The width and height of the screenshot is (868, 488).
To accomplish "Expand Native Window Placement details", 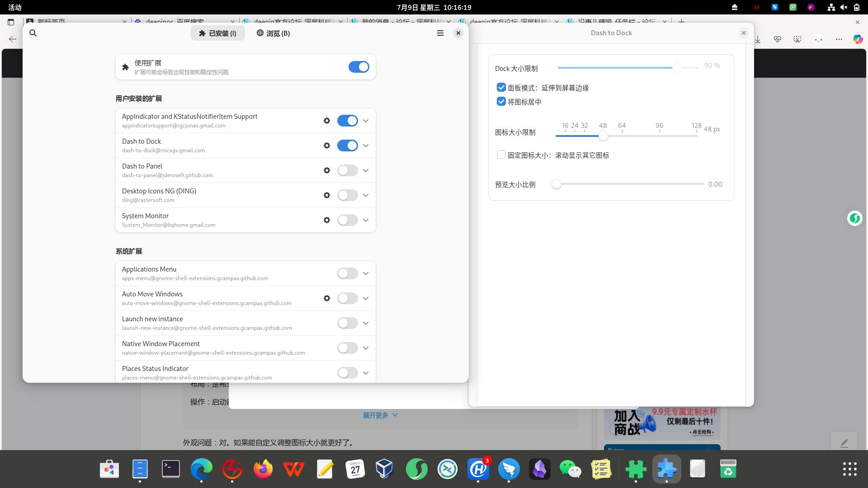I will pyautogui.click(x=366, y=348).
